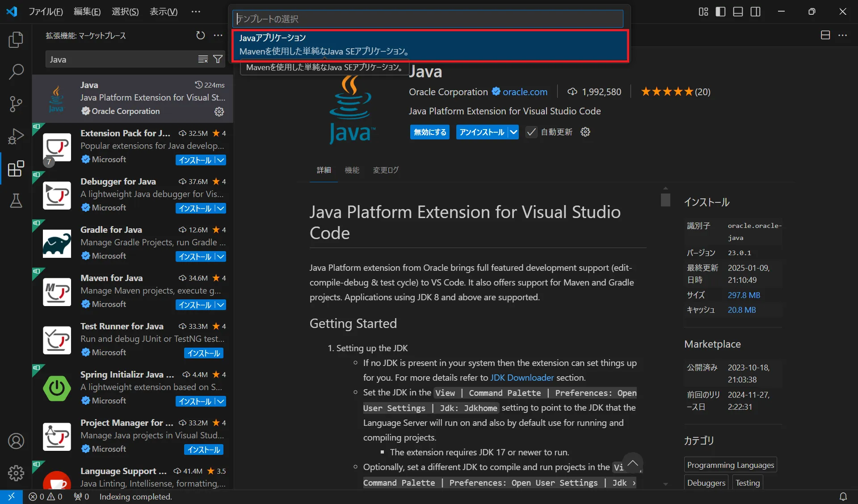This screenshot has width=858, height=504.
Task: Expand install dropdown for Maven for Java
Action: pyautogui.click(x=220, y=305)
